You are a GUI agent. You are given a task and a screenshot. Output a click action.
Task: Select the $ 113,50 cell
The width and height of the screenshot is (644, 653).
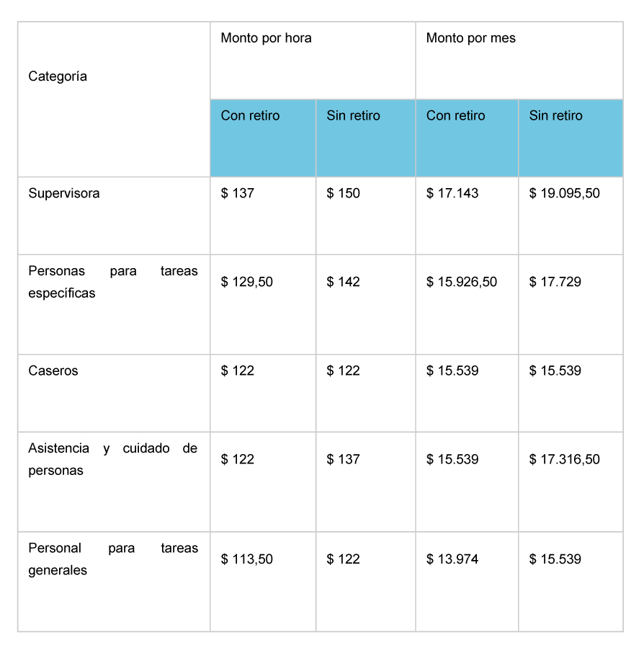(x=263, y=582)
